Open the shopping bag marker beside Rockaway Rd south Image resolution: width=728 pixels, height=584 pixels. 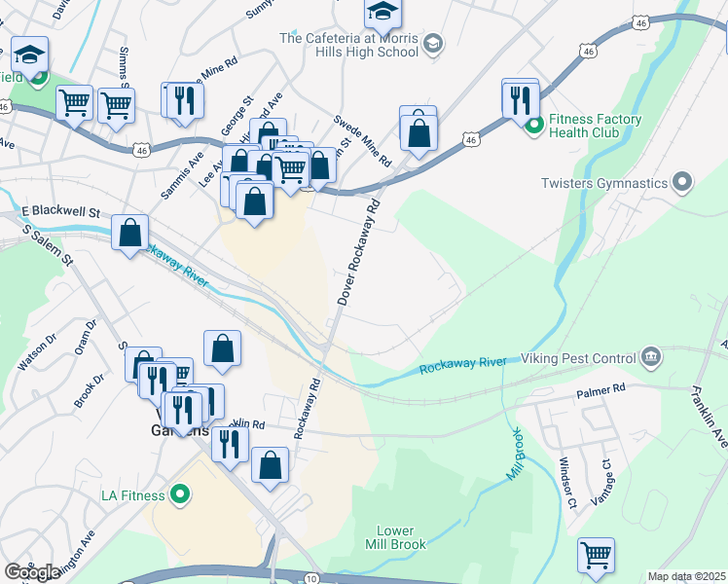point(271,465)
